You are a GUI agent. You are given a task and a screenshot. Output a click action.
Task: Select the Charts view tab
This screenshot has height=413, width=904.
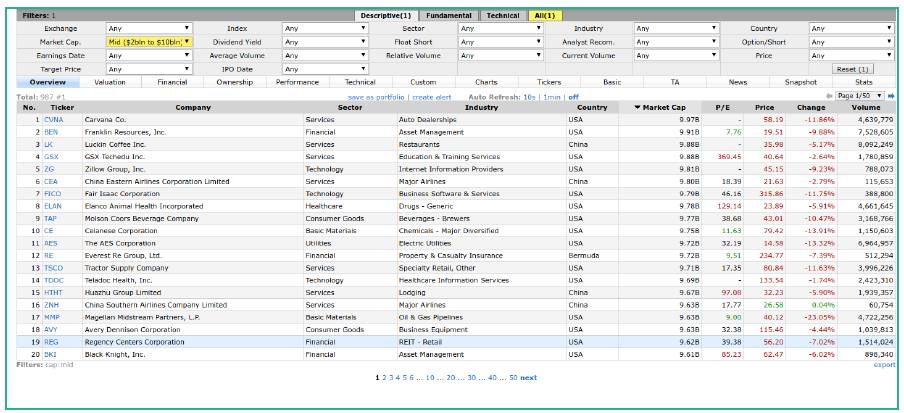(x=486, y=82)
